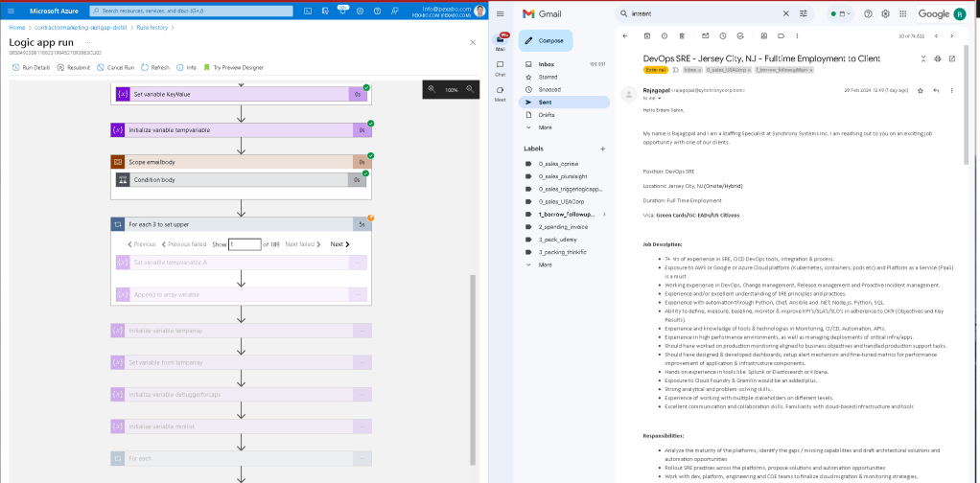Show Gmail search options
Image resolution: width=980 pixels, height=483 pixels.
[x=804, y=13]
